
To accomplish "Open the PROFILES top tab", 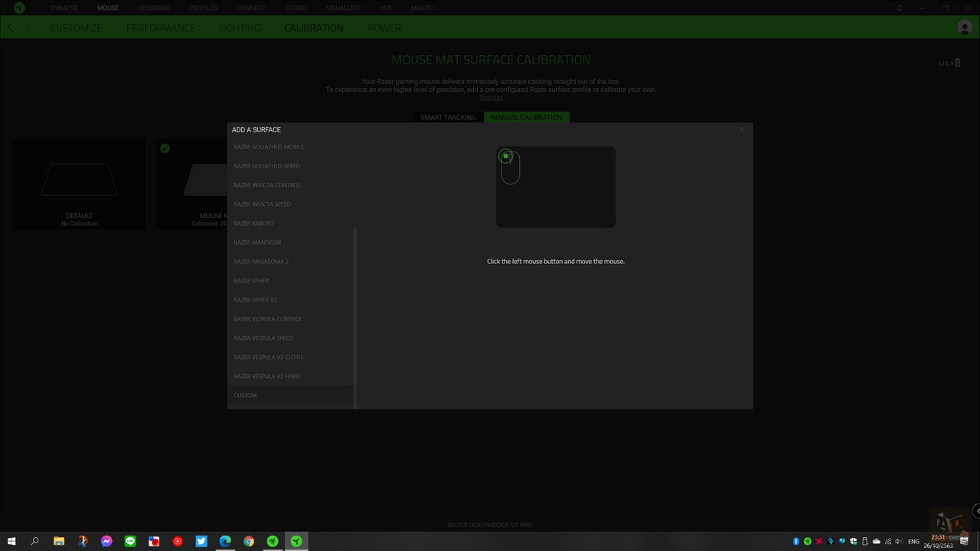I will click(x=204, y=8).
